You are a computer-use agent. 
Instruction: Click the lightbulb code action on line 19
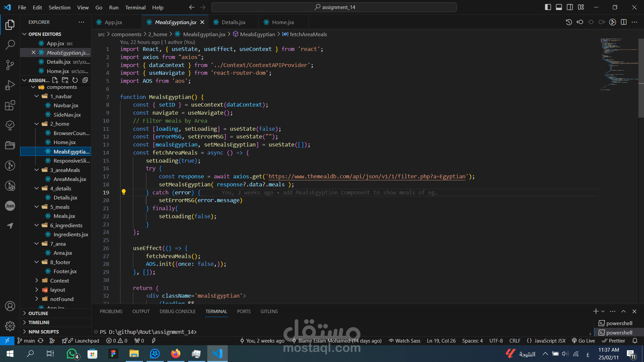coord(123,192)
